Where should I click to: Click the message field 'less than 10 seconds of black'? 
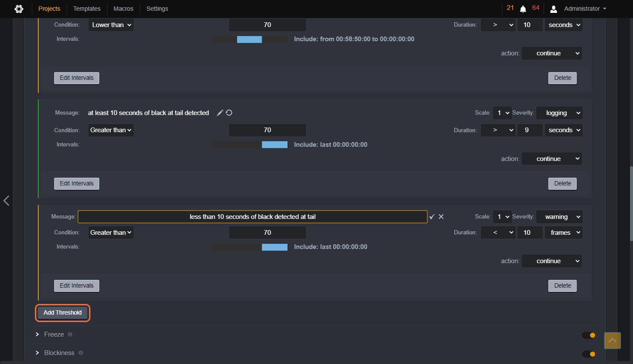tap(253, 217)
